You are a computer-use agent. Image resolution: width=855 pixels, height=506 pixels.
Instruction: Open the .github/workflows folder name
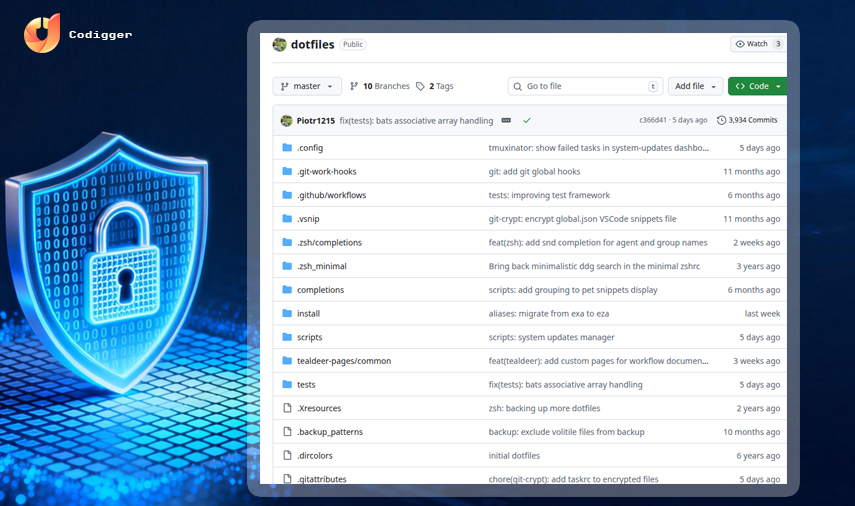(x=332, y=195)
